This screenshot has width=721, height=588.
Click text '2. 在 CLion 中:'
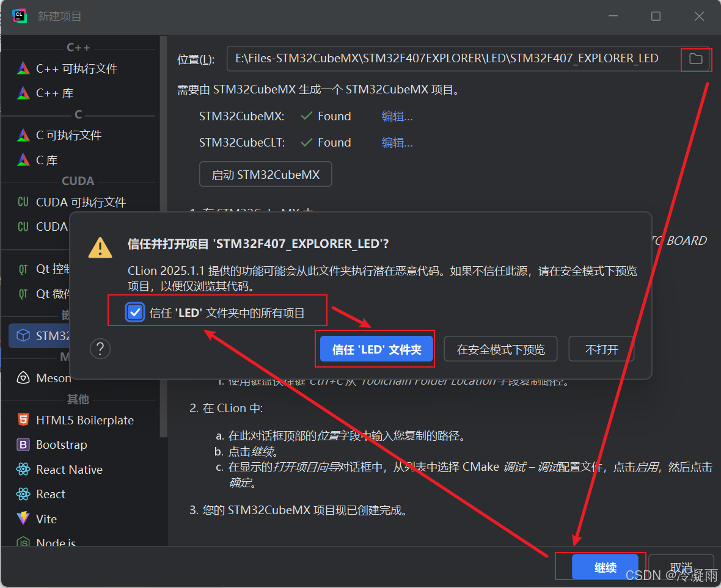coord(226,408)
